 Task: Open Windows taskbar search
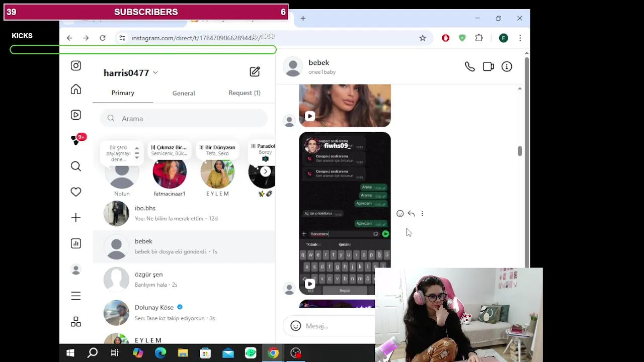click(93, 353)
